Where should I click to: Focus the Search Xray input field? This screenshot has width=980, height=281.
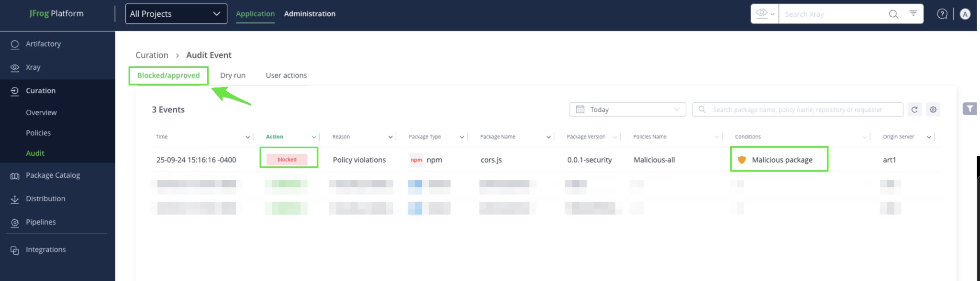tap(833, 14)
